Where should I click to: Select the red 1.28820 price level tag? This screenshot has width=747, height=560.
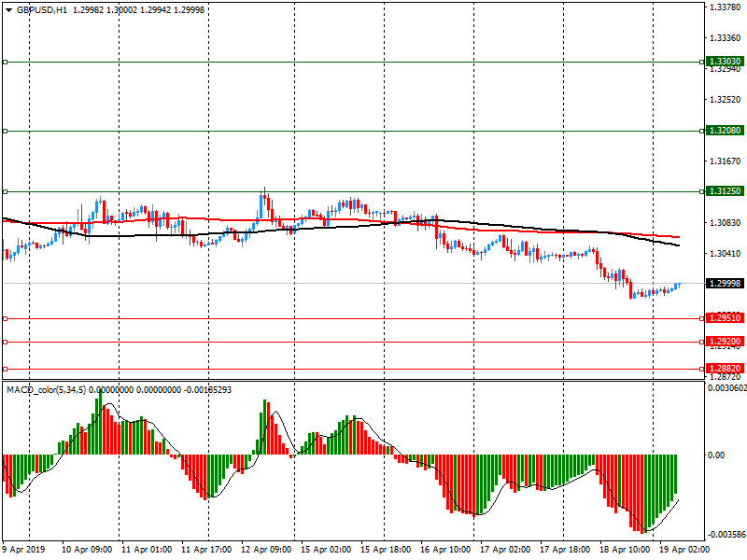tap(725, 369)
